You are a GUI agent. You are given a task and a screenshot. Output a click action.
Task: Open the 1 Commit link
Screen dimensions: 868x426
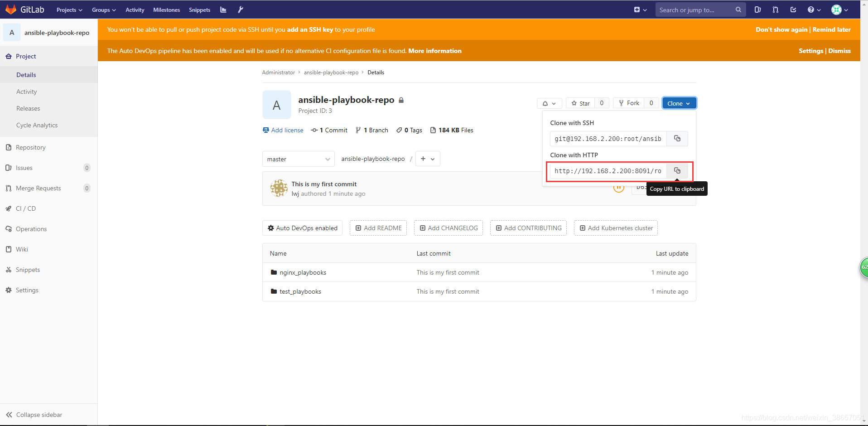point(329,130)
